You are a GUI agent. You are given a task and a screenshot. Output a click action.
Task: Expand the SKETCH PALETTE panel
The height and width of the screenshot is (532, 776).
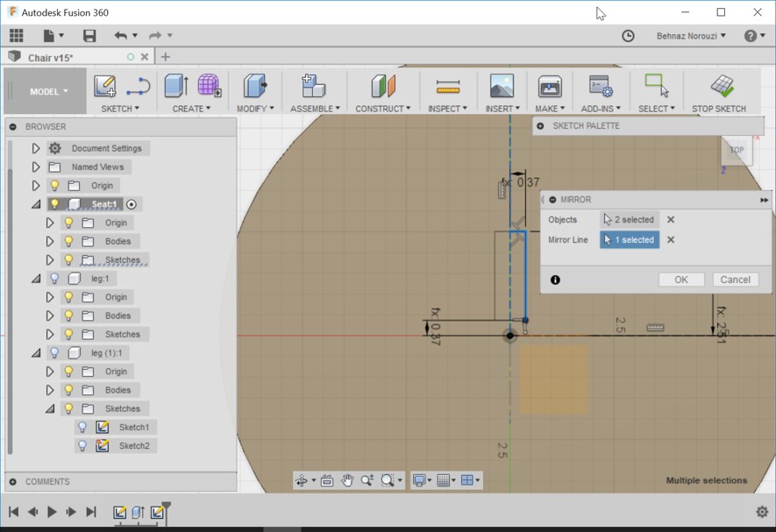pos(540,126)
